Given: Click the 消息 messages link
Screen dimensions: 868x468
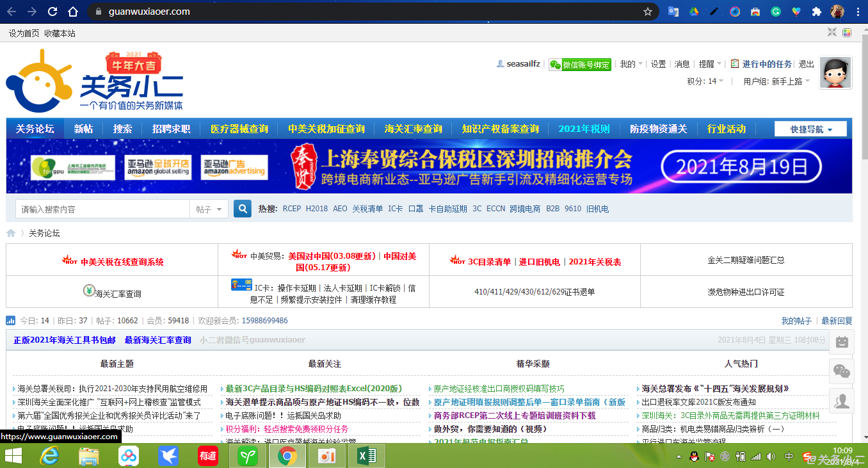Looking at the screenshot, I should (x=682, y=64).
